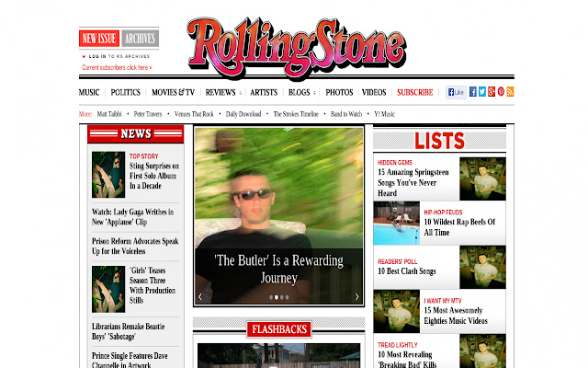Open the 10 Wildest Rap Beefs pool thumbnail
This screenshot has width=588, height=368.
coord(396,223)
